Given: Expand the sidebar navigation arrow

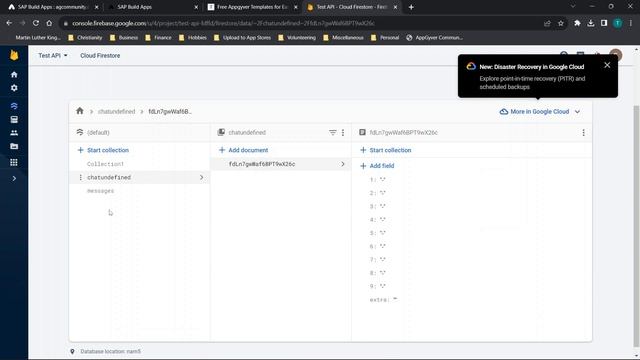Looking at the screenshot, I should click(x=14, y=178).
